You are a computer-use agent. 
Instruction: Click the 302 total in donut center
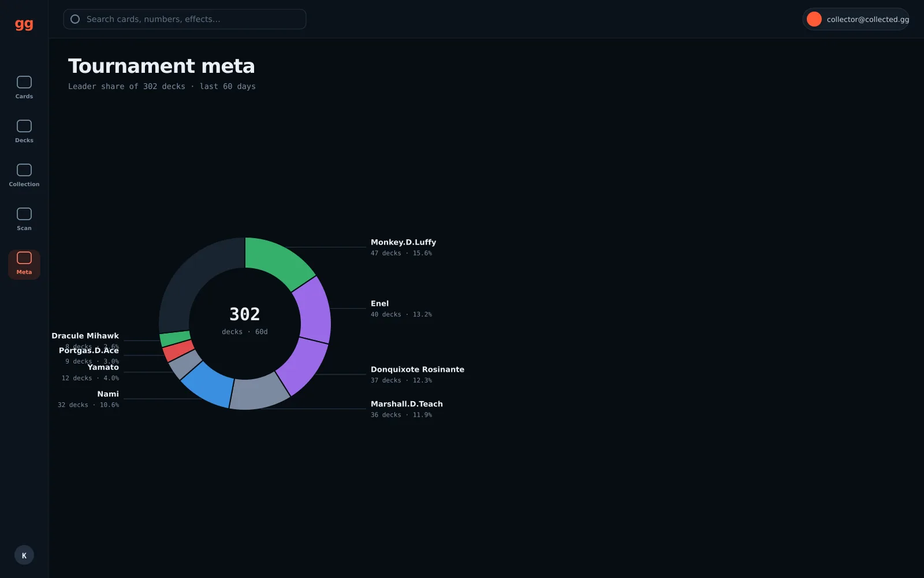[245, 314]
